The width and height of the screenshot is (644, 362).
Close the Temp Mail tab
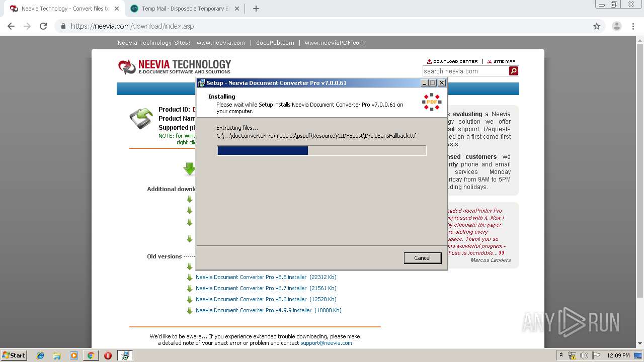[236, 9]
